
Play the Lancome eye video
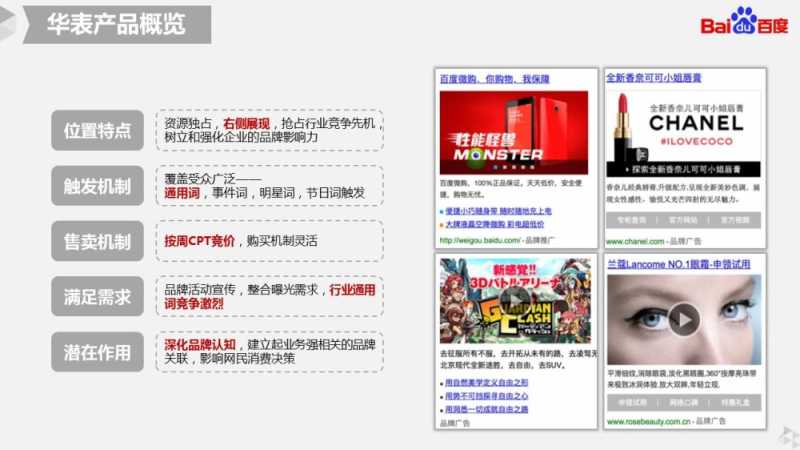click(x=684, y=319)
